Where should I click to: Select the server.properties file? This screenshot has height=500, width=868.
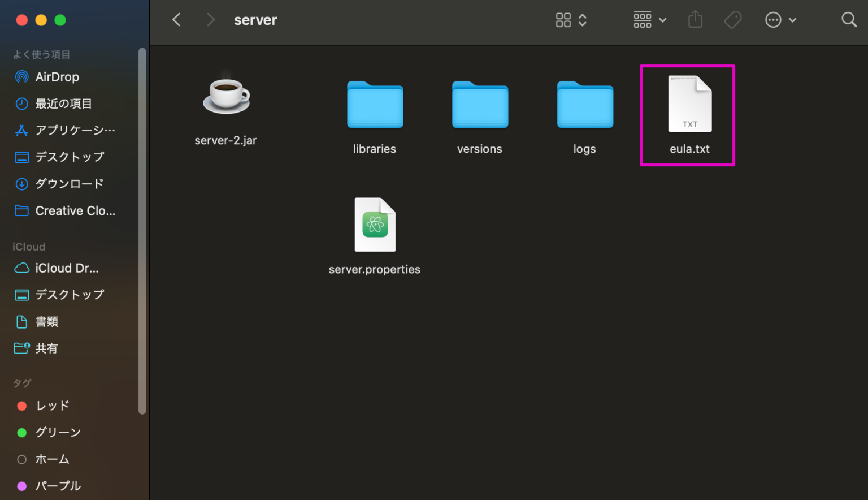[x=375, y=225]
